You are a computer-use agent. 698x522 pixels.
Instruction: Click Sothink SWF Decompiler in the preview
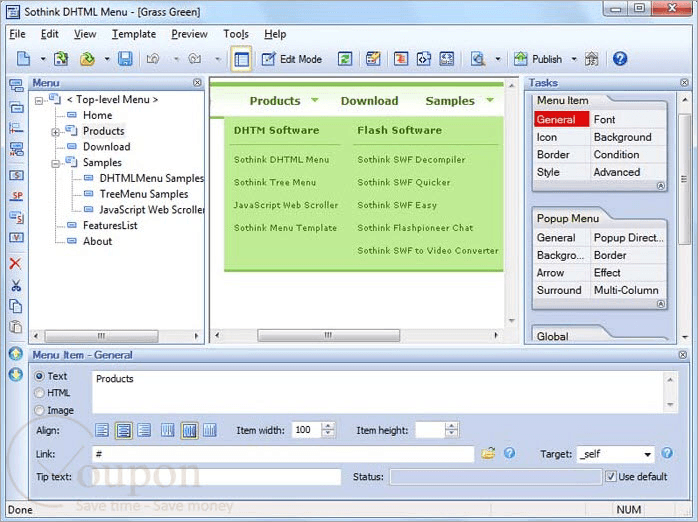[411, 159]
